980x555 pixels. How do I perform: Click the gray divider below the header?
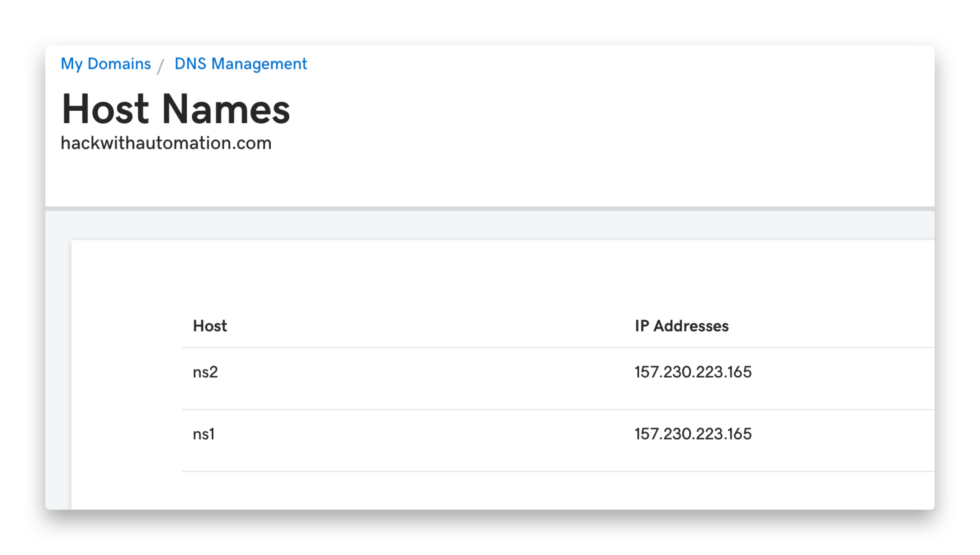(490, 208)
